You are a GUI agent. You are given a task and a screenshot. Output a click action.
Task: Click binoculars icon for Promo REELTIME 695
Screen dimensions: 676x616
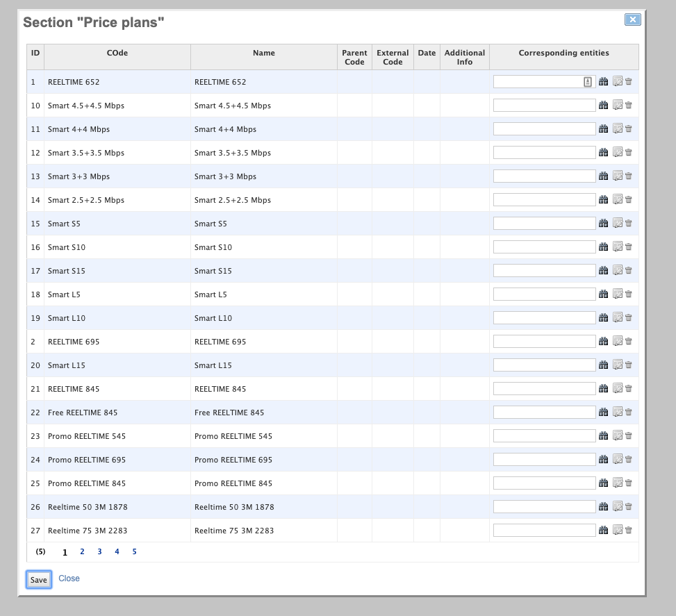pos(603,460)
